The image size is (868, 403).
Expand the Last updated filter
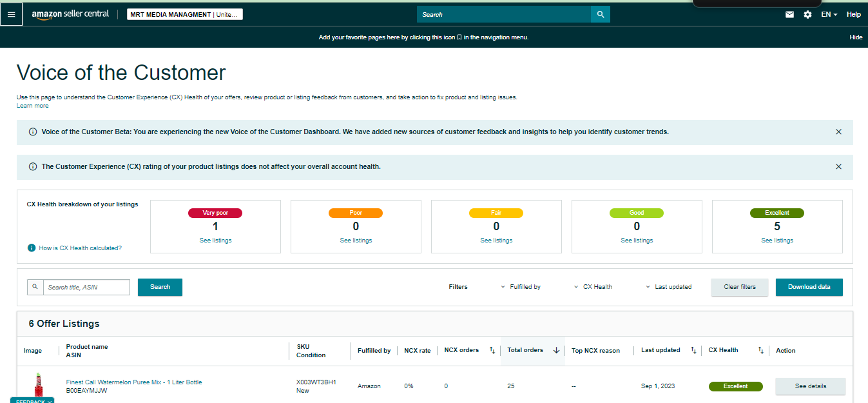[668, 287]
